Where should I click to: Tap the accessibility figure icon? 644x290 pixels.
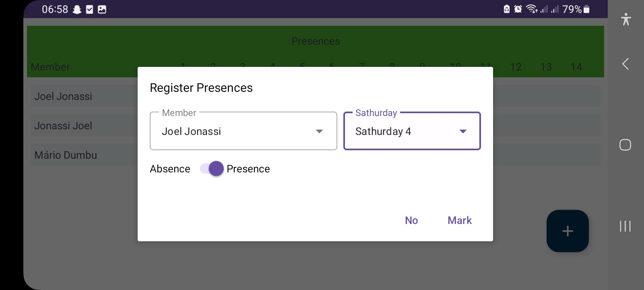[625, 19]
